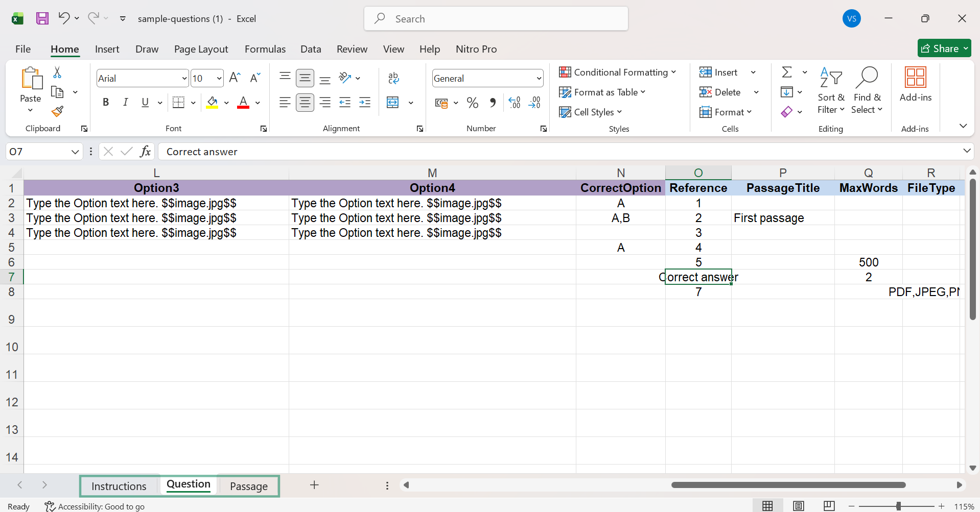Switch to the Passage sheet tab
The height and width of the screenshot is (512, 980).
point(248,486)
